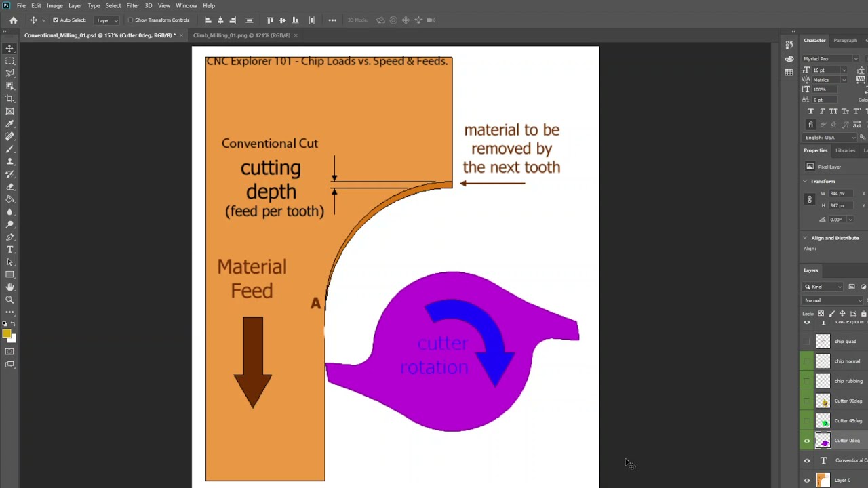Toggle the Auto-Select checkbox
The height and width of the screenshot is (488, 868).
pos(56,20)
